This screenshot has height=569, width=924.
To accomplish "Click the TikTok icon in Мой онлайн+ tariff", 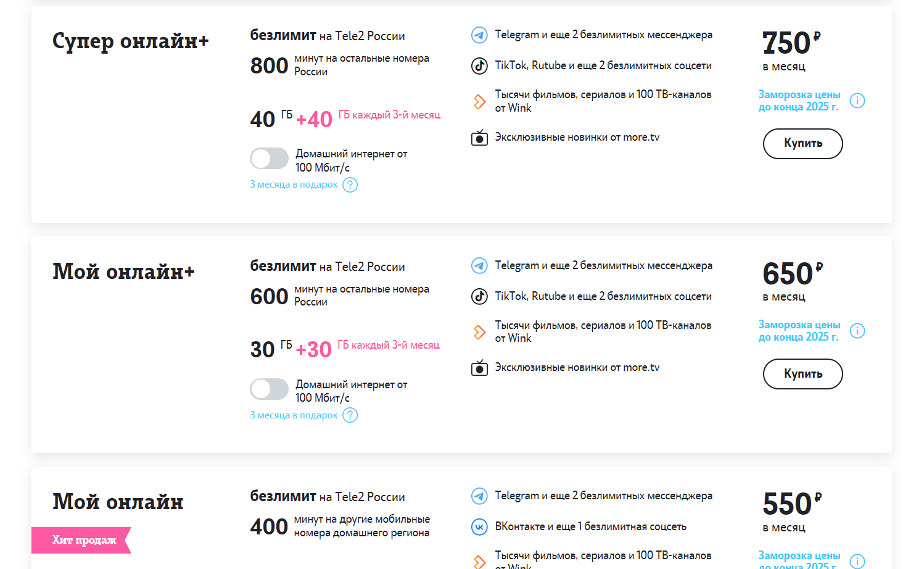I will 479,296.
